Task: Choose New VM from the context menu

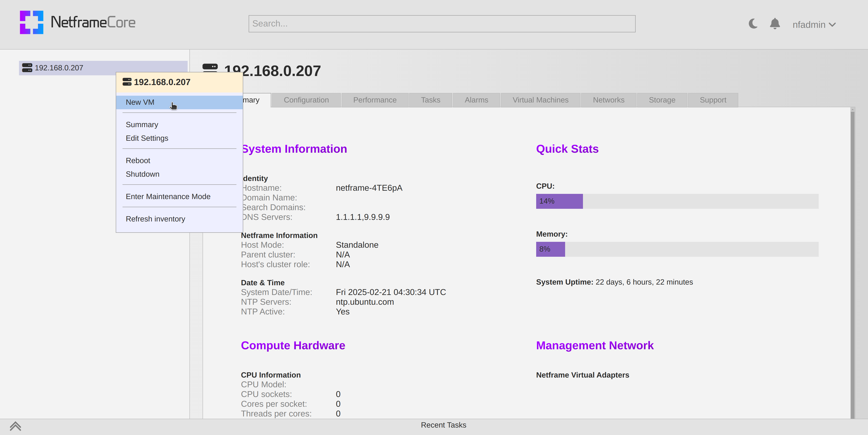Action: pos(179,102)
